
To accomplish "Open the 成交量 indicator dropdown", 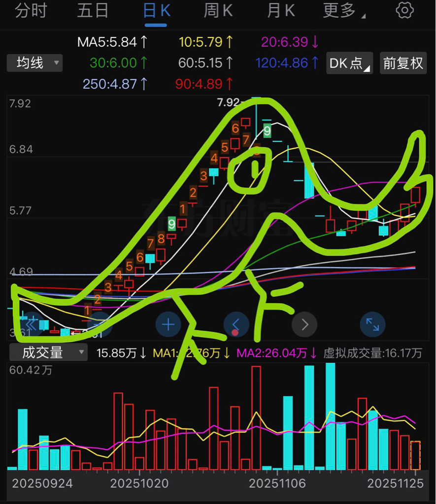I will coord(48,352).
